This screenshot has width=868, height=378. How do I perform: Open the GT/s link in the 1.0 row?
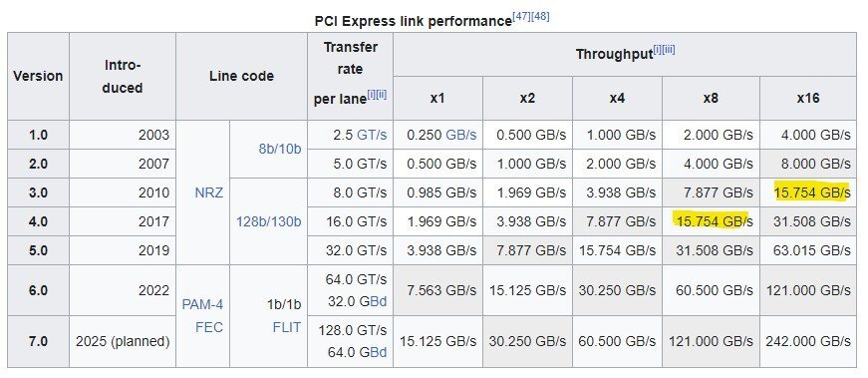372,135
